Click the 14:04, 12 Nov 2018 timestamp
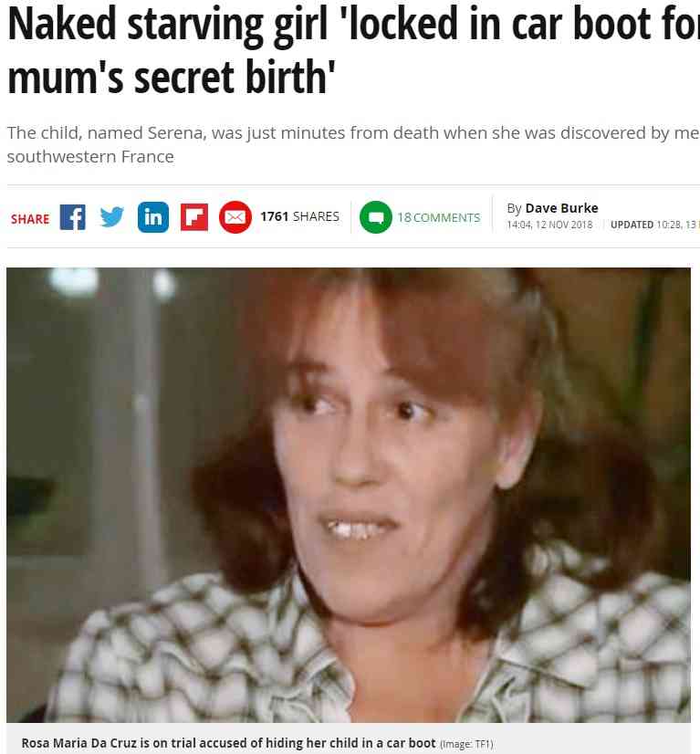 point(549,225)
